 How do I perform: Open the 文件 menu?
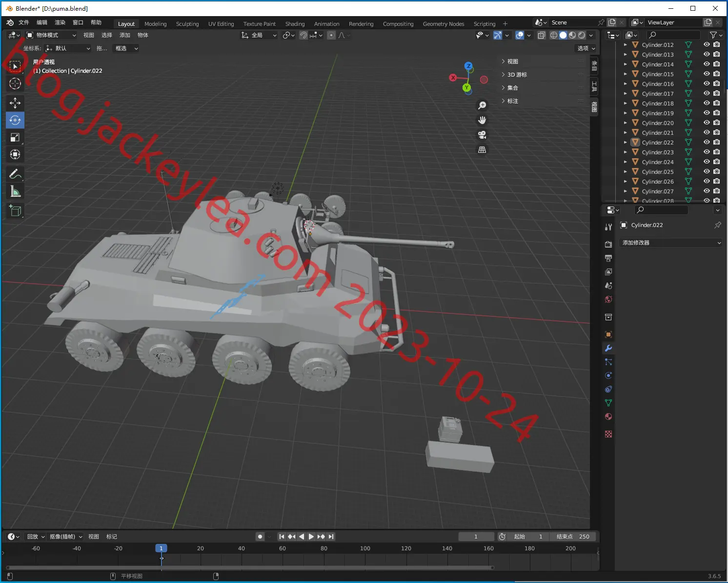pyautogui.click(x=24, y=22)
